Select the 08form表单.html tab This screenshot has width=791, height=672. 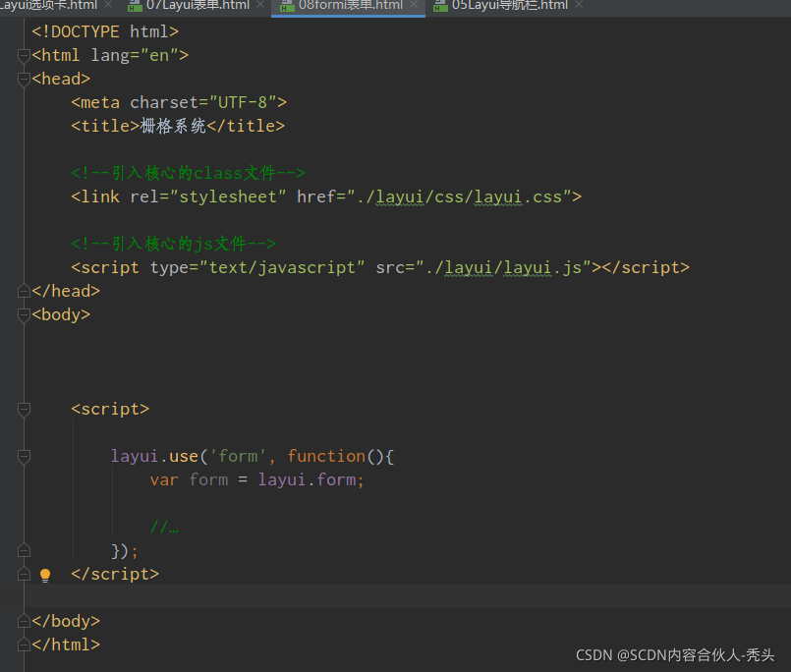[351, 6]
